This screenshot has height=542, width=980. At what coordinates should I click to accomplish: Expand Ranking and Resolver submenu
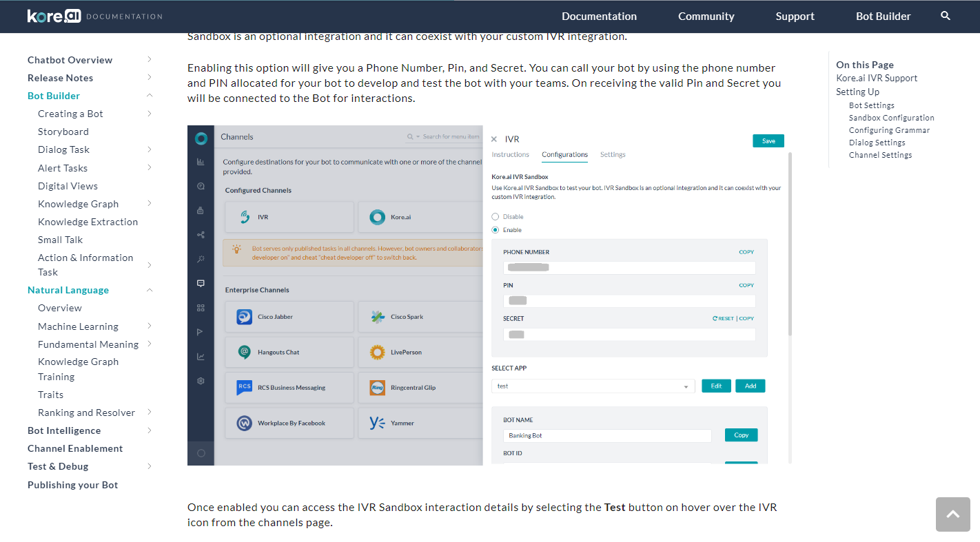pos(150,413)
